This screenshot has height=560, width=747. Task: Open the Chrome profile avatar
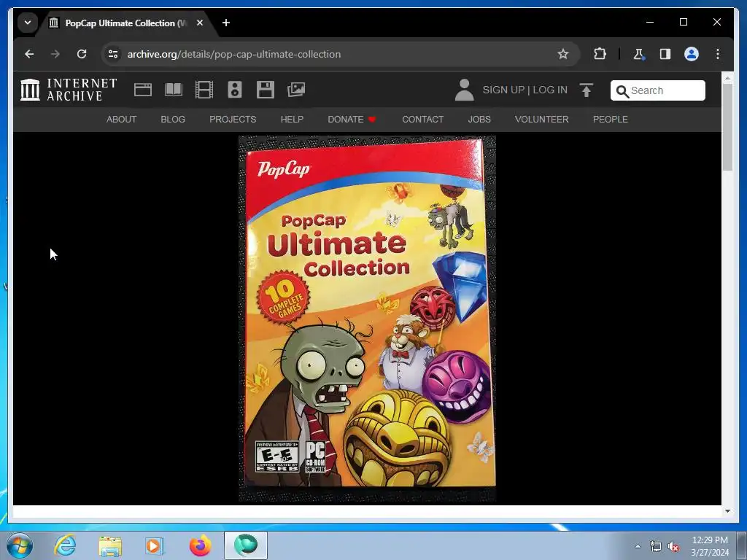point(692,54)
